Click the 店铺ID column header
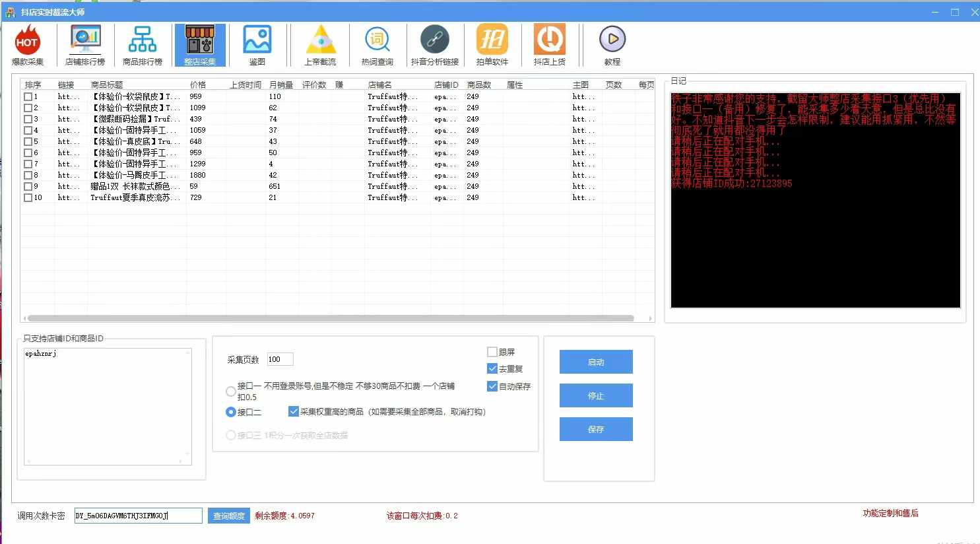Screen dimensions: 980x544 click(446, 85)
